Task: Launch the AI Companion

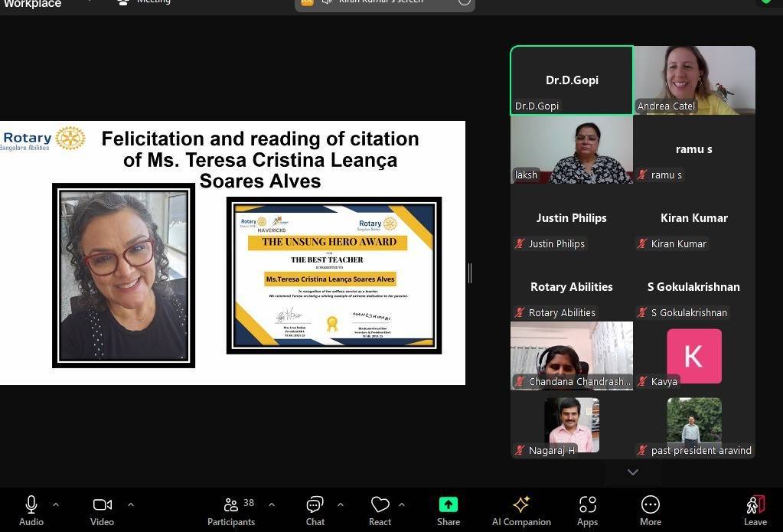Action: (521, 505)
